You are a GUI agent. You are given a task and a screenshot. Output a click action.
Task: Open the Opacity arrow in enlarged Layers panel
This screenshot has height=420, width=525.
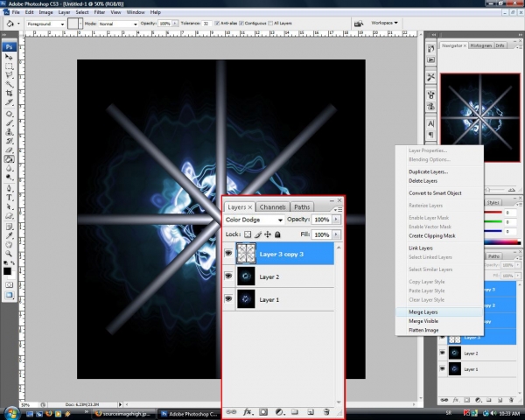point(336,220)
